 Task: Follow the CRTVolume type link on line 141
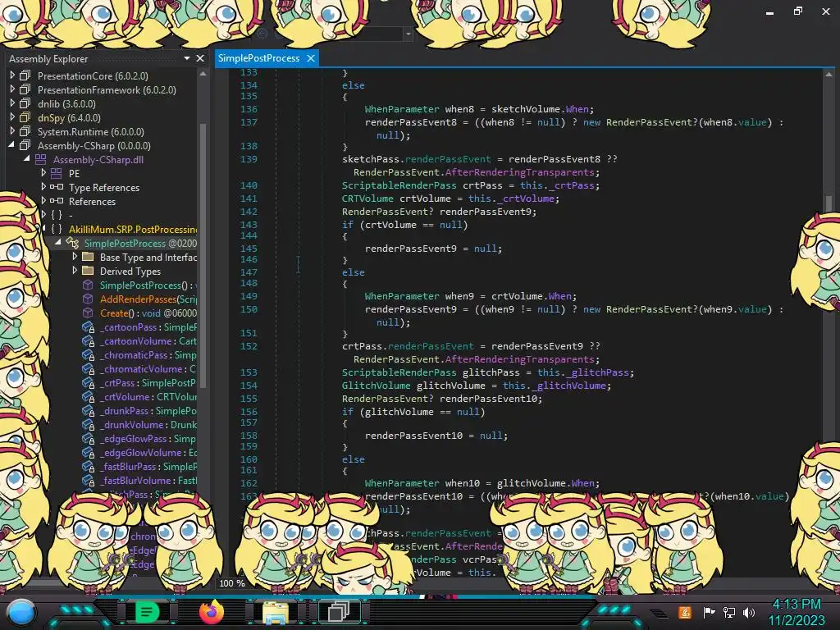click(x=367, y=199)
